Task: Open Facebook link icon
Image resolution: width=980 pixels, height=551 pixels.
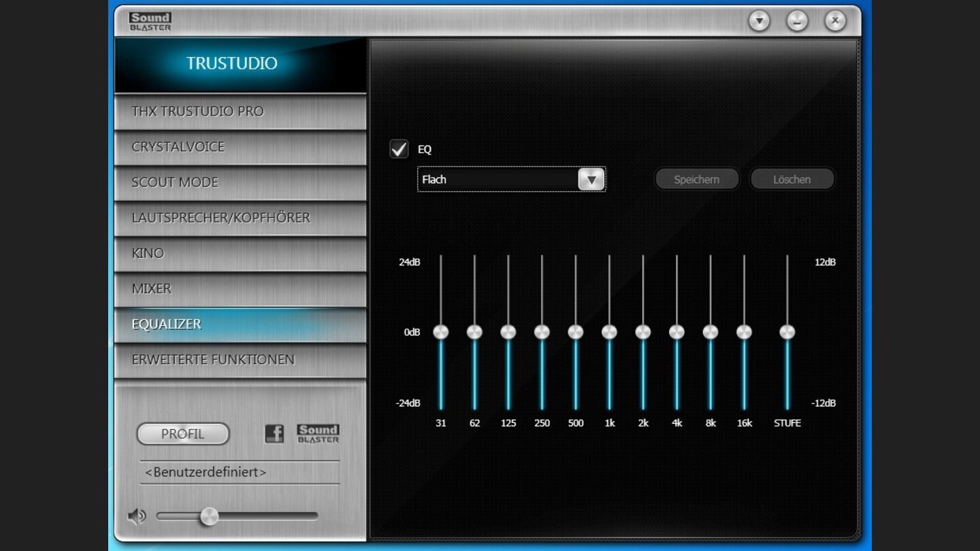Action: coord(274,433)
